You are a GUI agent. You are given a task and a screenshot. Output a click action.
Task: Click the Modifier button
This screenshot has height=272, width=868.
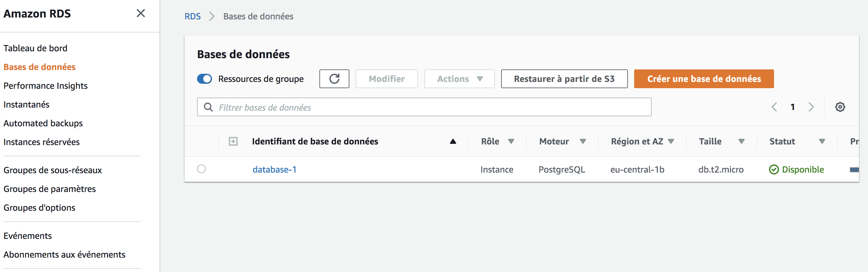coord(387,79)
